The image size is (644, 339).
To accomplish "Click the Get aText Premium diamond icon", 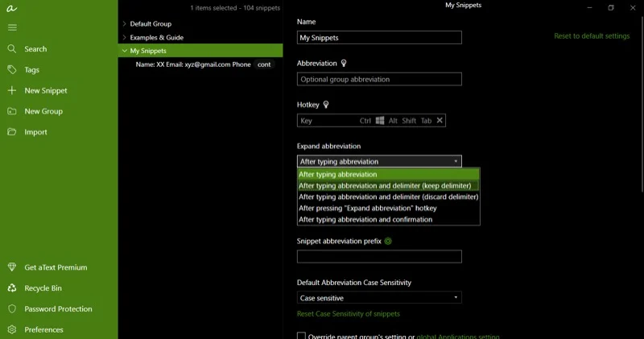I will tap(12, 267).
